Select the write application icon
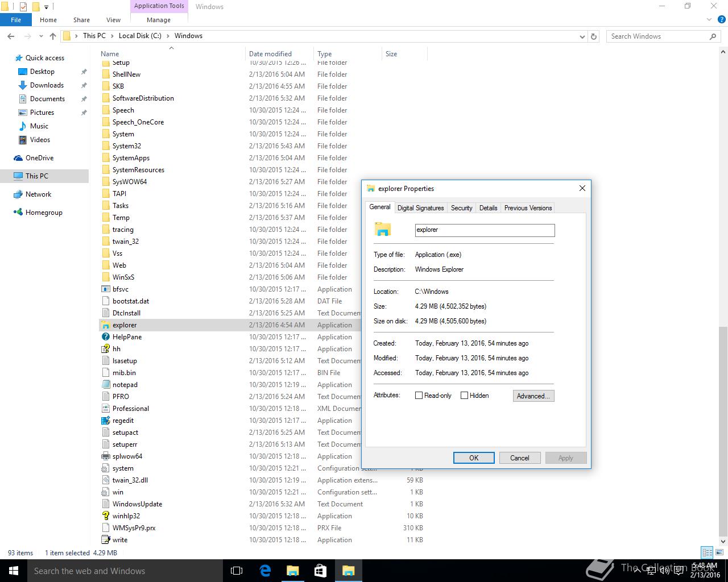The width and height of the screenshot is (728, 582). pyautogui.click(x=105, y=540)
